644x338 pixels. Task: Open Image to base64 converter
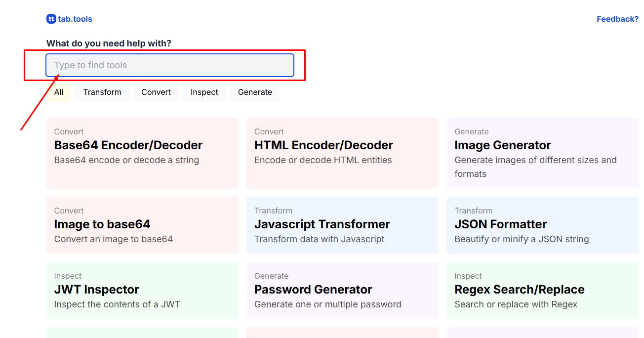pyautogui.click(x=142, y=225)
